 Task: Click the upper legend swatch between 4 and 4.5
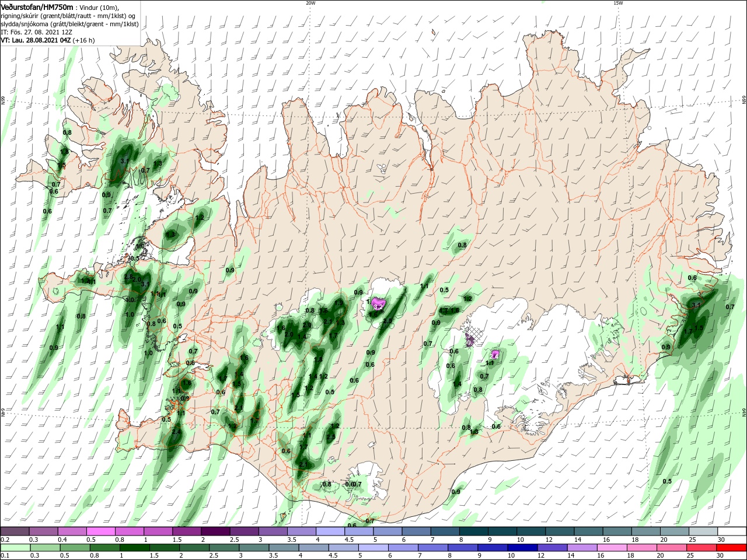coord(330,531)
